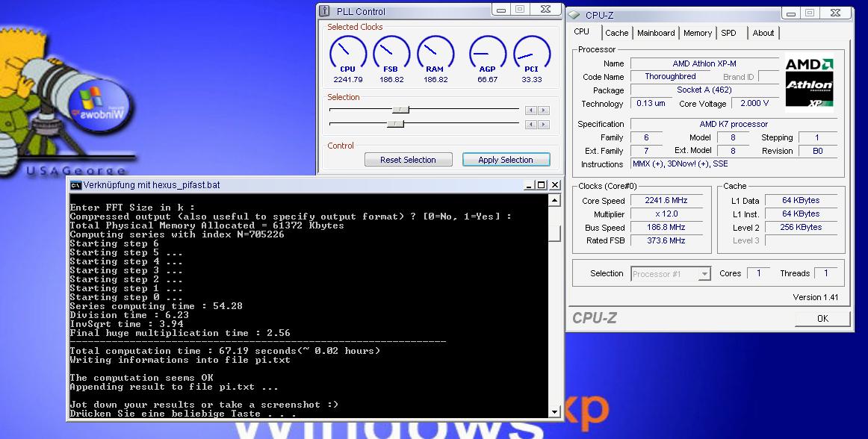Click the command prompt window icon
The width and height of the screenshot is (868, 439).
pos(76,185)
